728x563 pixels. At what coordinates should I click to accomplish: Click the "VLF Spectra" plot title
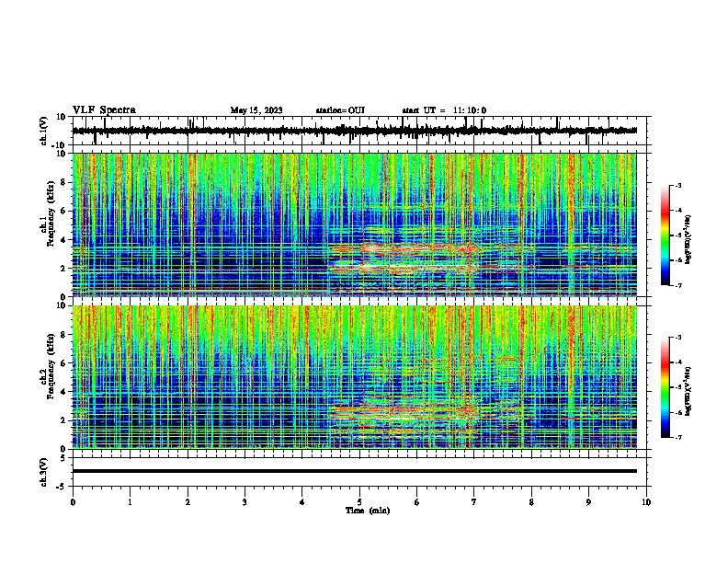click(x=104, y=110)
